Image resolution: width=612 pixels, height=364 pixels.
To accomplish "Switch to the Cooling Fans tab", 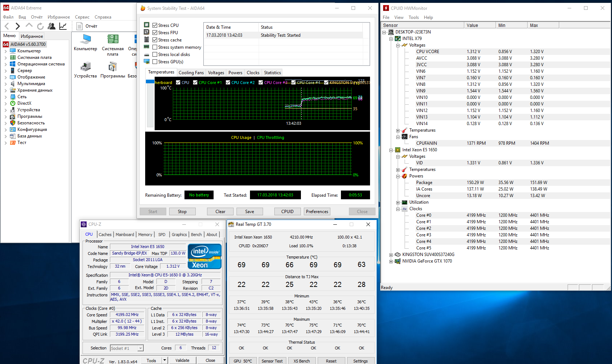I will 191,73.
